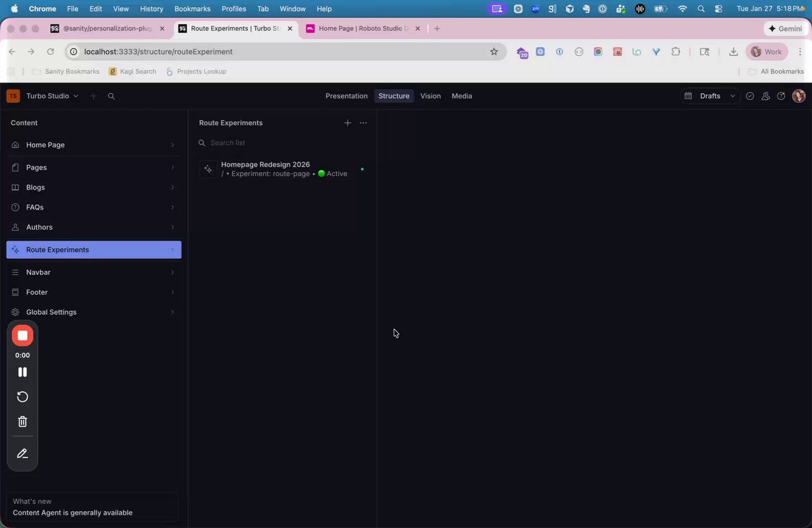This screenshot has width=812, height=528.
Task: Open Authors in Content list
Action: [x=94, y=227]
